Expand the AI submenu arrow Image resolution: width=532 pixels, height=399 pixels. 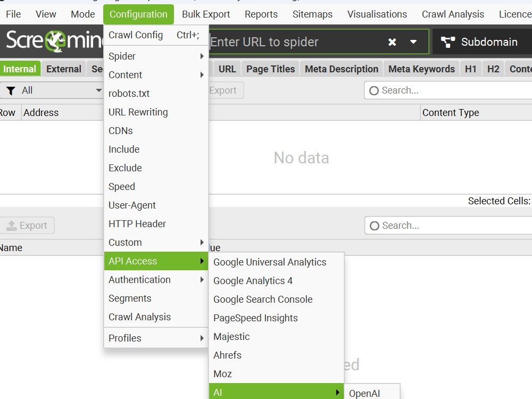(x=338, y=392)
